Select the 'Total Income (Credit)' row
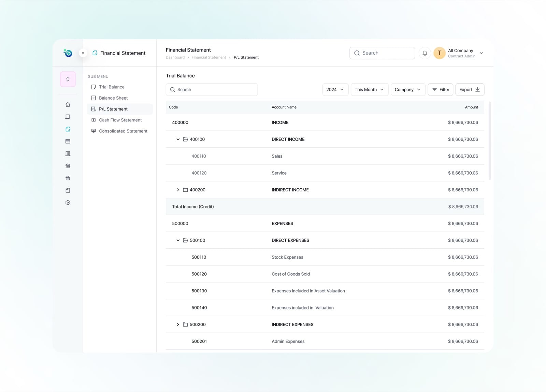546x392 pixels. pyautogui.click(x=325, y=207)
